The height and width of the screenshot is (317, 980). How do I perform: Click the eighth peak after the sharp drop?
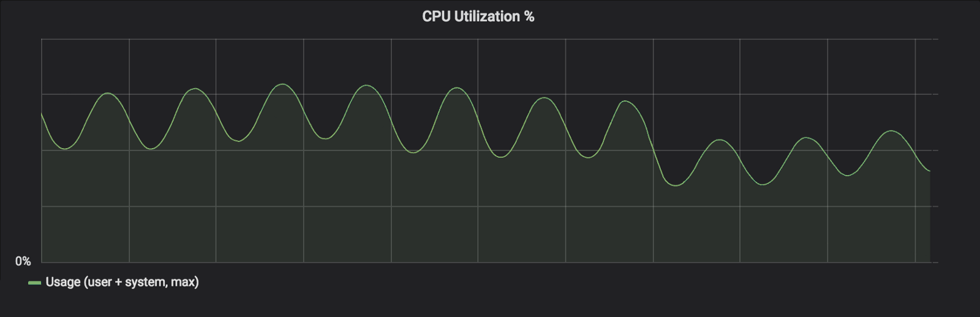pyautogui.click(x=720, y=140)
